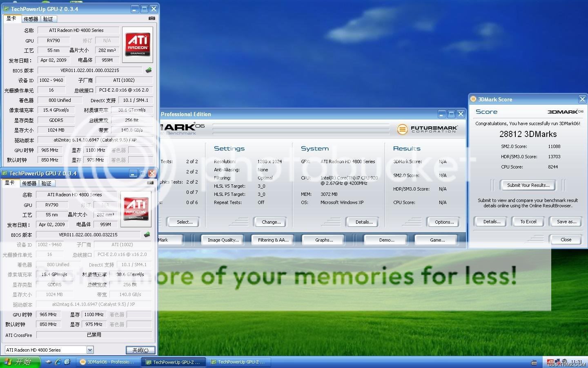Click the 965 MHz GPU clock field in top GPU-Z

click(x=50, y=150)
